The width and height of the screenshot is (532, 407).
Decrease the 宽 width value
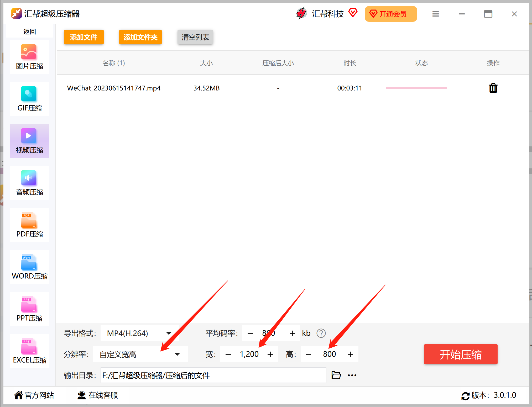tap(228, 354)
